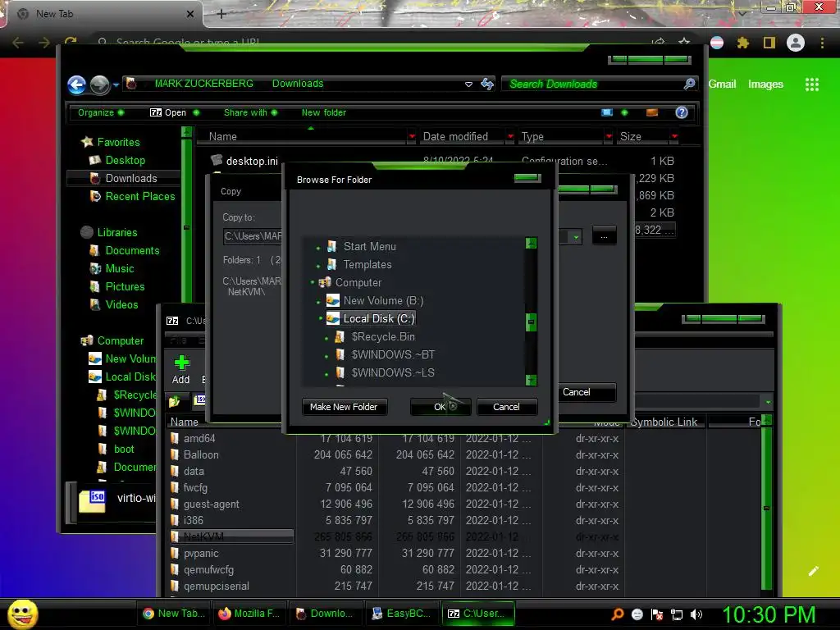Click New folder in the Explorer toolbar
This screenshot has height=630, width=840.
tap(323, 112)
